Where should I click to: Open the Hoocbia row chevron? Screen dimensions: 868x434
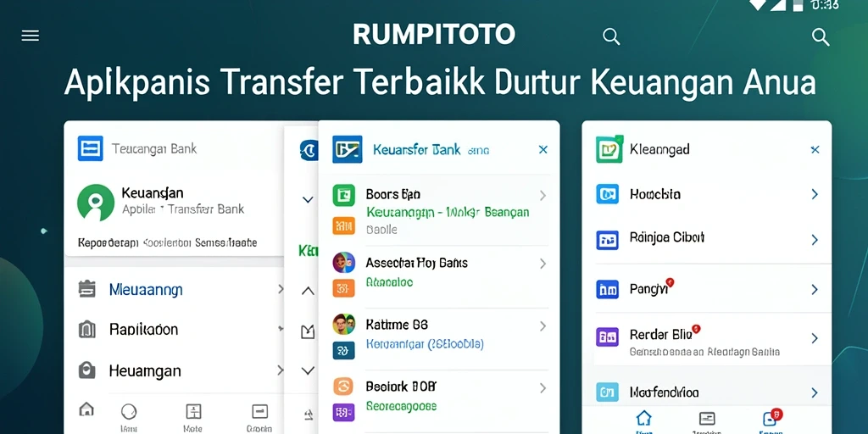[815, 194]
